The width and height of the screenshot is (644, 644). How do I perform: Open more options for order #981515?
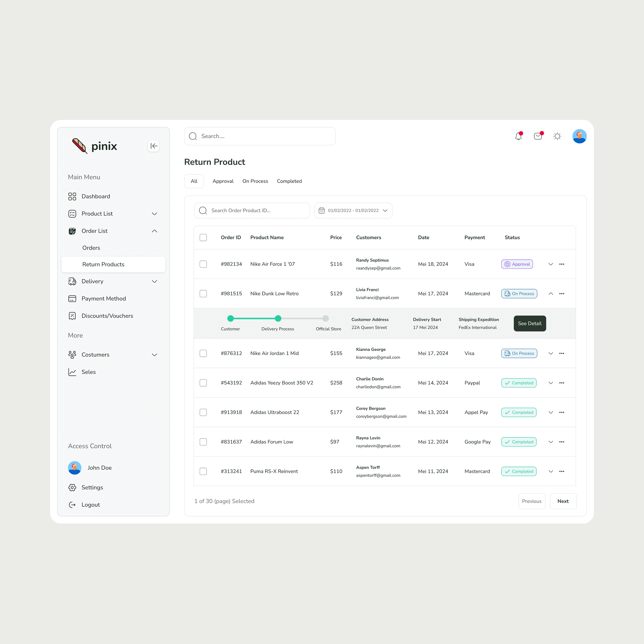[562, 294]
